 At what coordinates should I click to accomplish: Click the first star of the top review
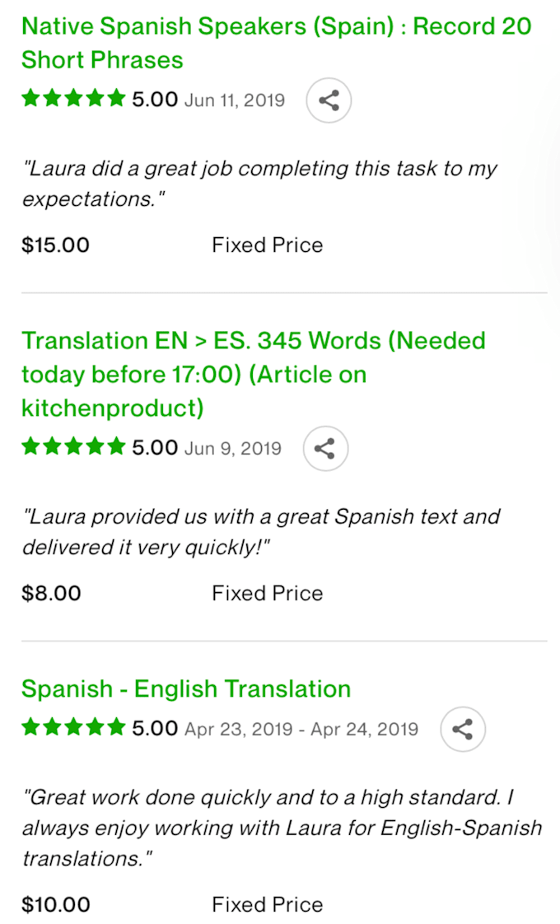(x=30, y=97)
